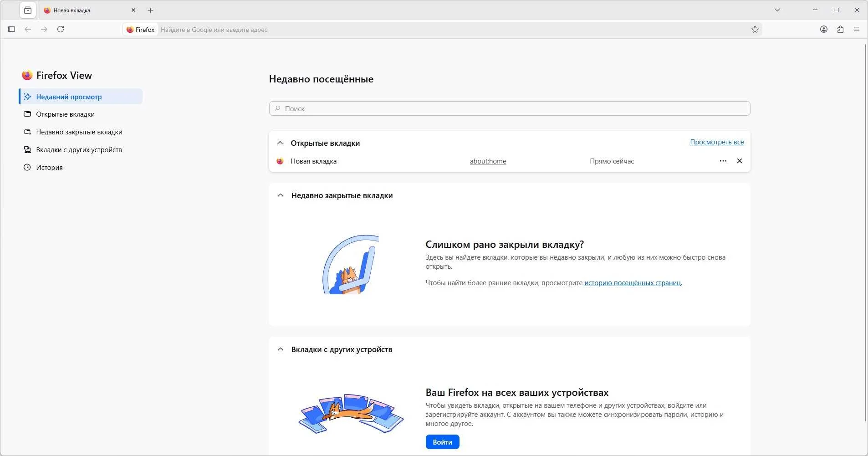Viewport: 868px width, 456px height.
Task: Click the Поиск search field
Action: (x=510, y=108)
